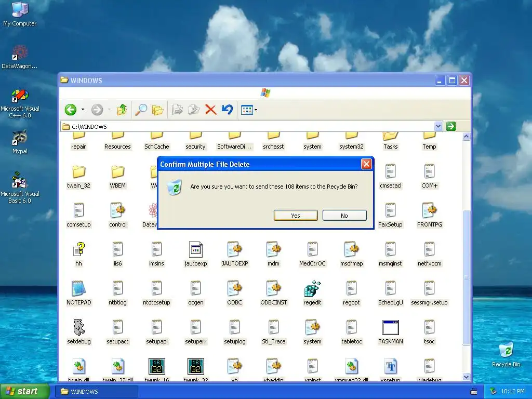
Task: Select the twain_32 folder
Action: tap(78, 171)
